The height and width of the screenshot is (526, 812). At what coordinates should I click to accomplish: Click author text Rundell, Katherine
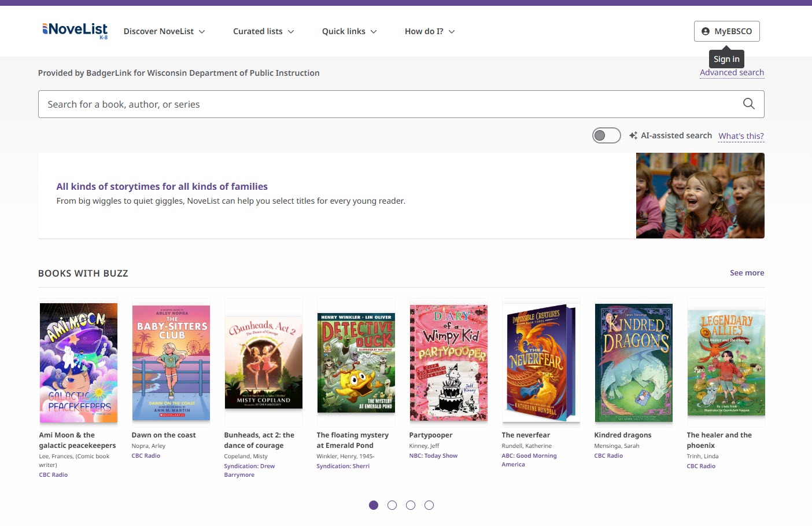coord(527,446)
